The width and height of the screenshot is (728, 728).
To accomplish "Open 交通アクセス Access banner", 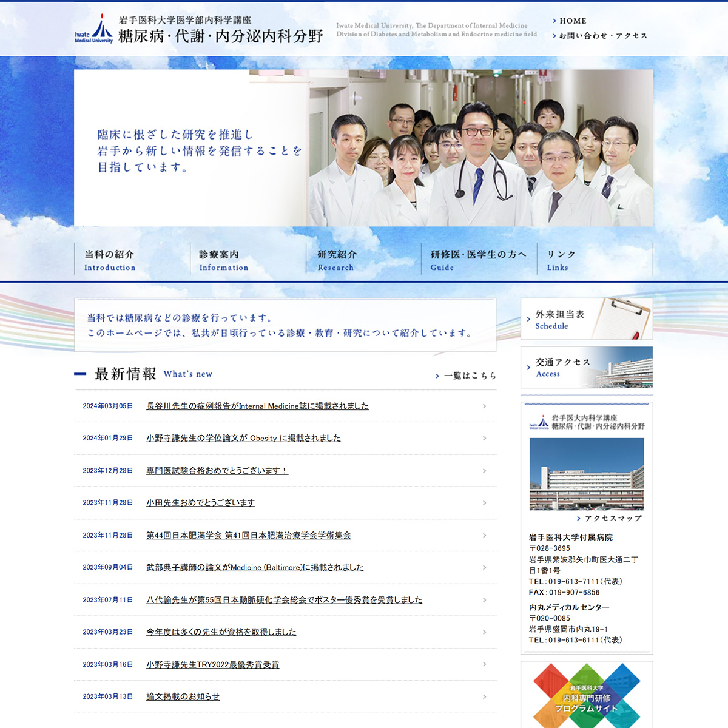I will [x=586, y=368].
